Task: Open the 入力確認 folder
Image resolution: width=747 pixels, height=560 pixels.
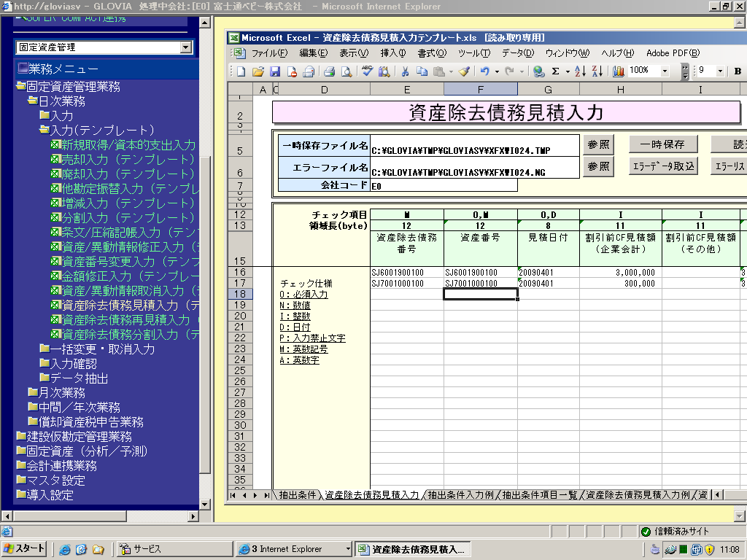Action: [x=68, y=364]
